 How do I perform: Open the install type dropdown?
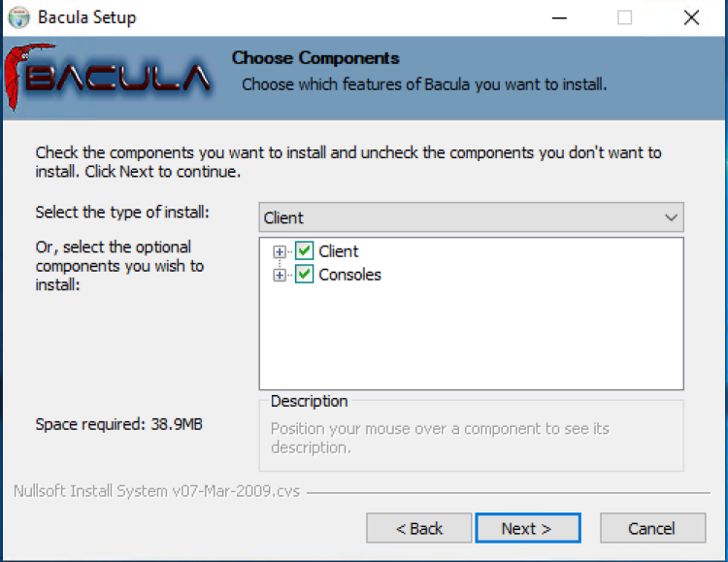coord(471,217)
